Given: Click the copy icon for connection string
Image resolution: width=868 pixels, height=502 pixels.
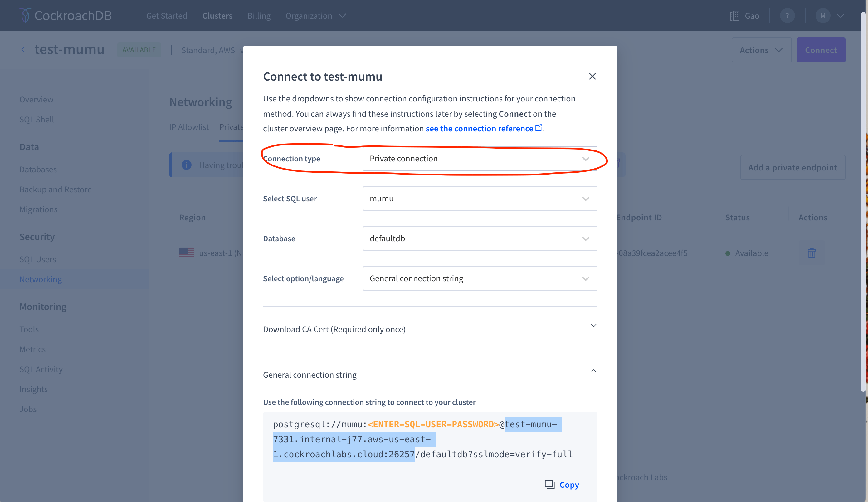Looking at the screenshot, I should coord(549,485).
